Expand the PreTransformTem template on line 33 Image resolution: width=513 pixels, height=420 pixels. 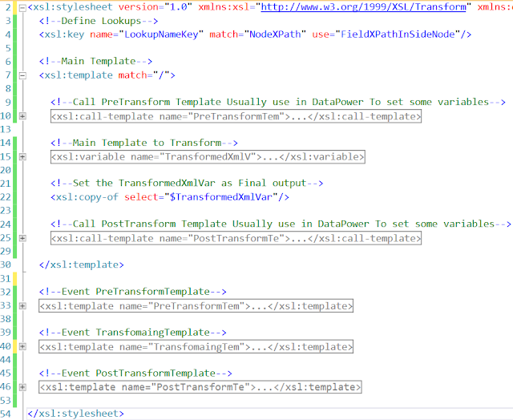pos(22,306)
